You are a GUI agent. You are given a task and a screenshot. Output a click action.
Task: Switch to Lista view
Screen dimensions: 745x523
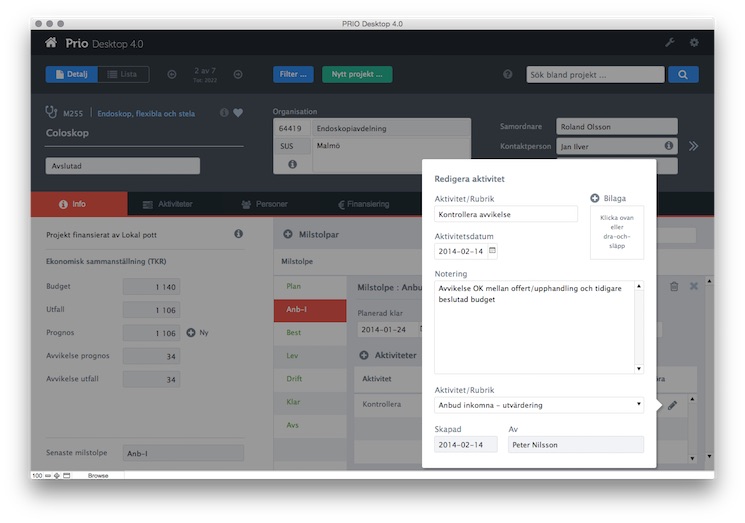(123, 74)
